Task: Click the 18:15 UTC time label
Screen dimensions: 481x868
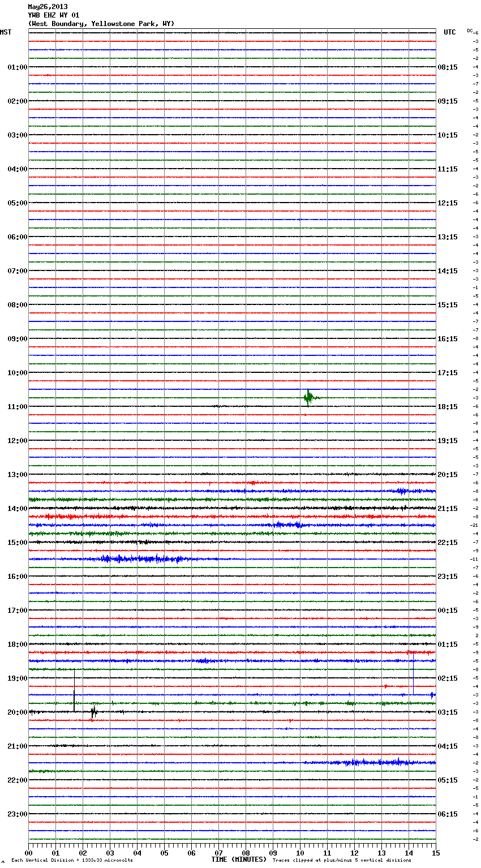Action: [448, 406]
